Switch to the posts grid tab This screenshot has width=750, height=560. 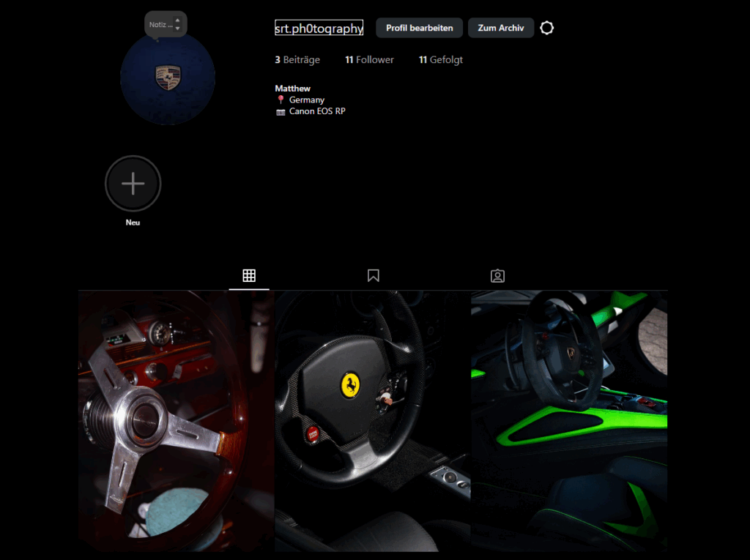[249, 276]
